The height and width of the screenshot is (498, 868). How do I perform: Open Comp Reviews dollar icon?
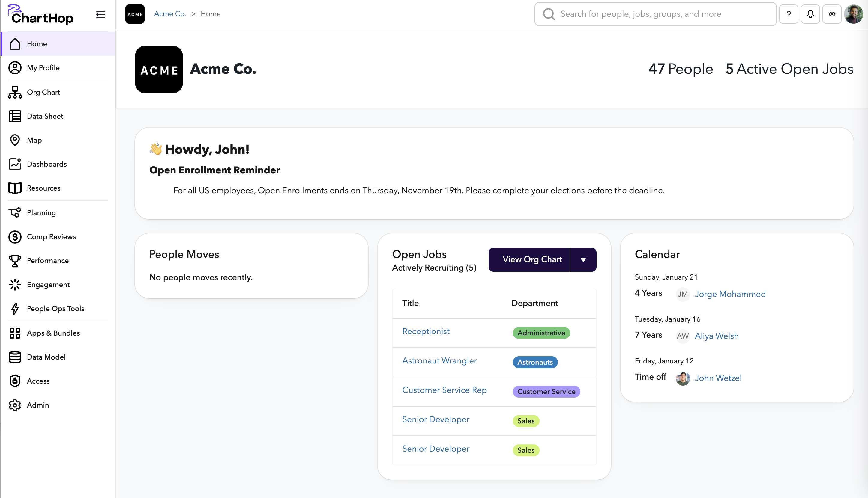point(15,237)
